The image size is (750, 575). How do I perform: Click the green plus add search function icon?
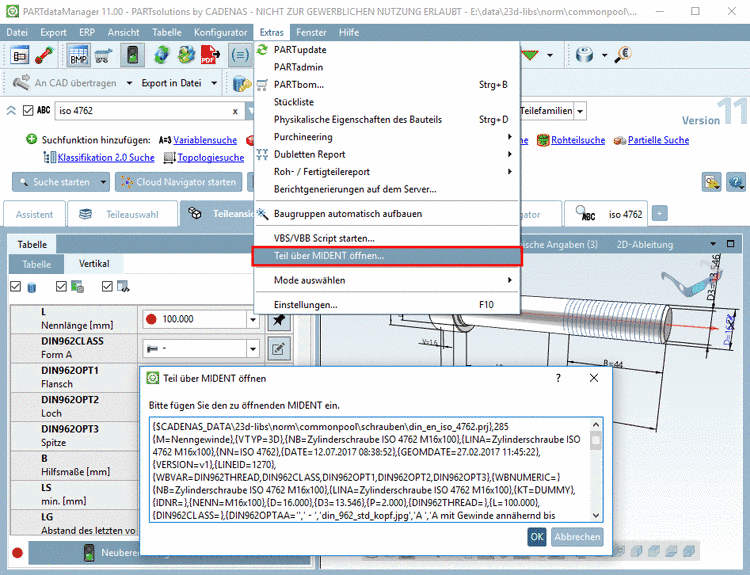tap(31, 139)
